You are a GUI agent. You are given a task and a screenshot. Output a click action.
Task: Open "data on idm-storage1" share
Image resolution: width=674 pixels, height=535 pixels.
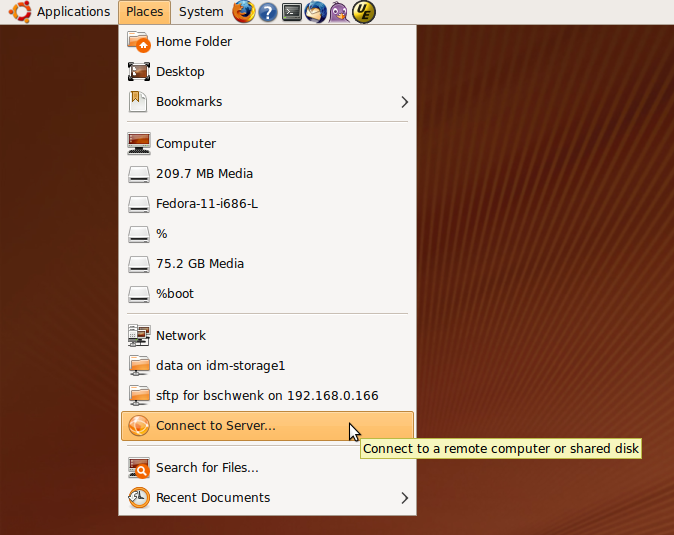pos(267,366)
